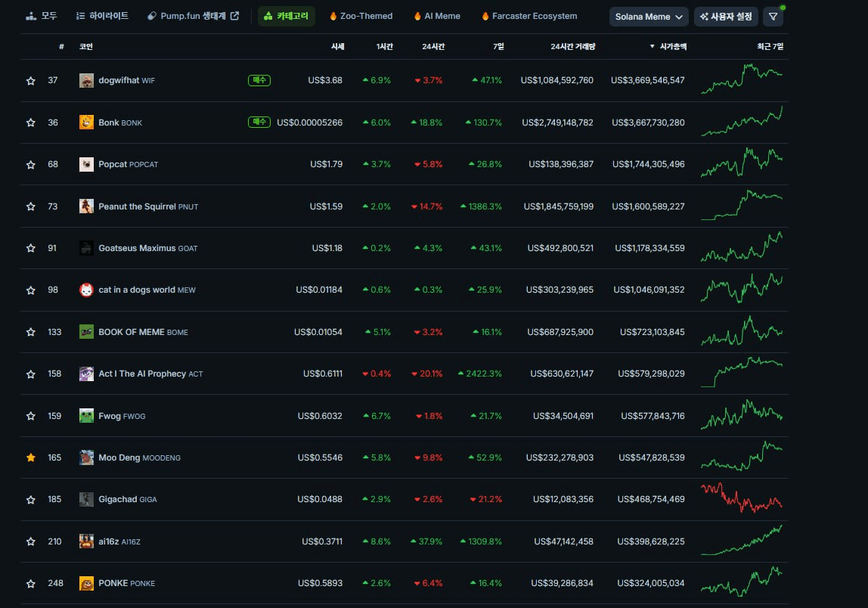Sort by 시세 price column
The image size is (868, 608).
[338, 47]
